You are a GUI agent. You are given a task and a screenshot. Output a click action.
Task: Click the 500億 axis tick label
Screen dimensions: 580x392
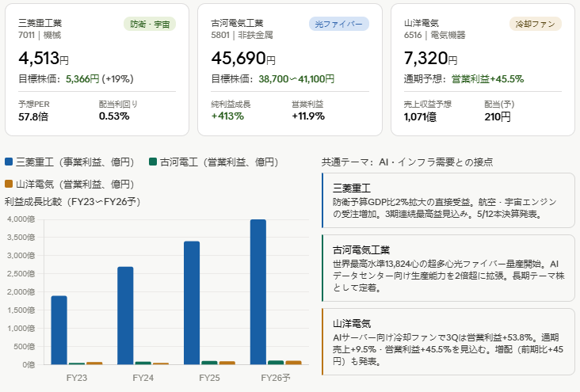(24, 347)
